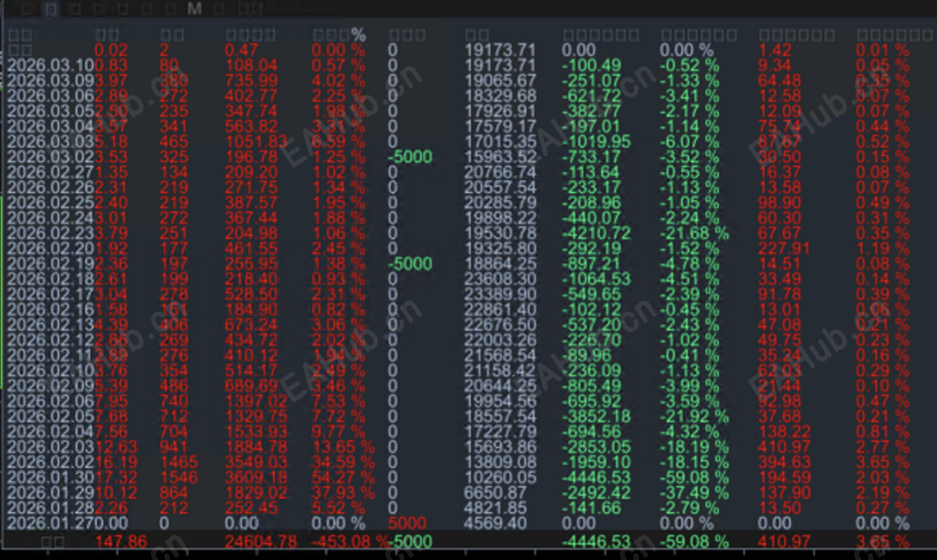Click the 2026.03.06 row date
Viewport: 937px width, 560px height.
click(x=51, y=96)
